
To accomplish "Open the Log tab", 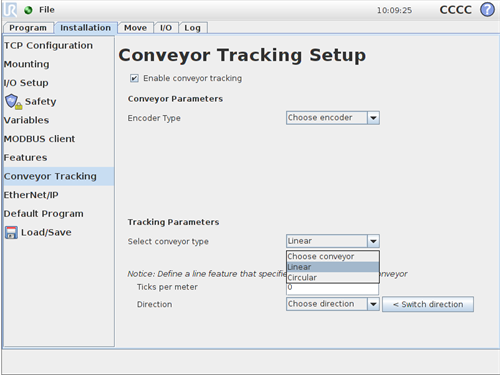I will tap(193, 28).
